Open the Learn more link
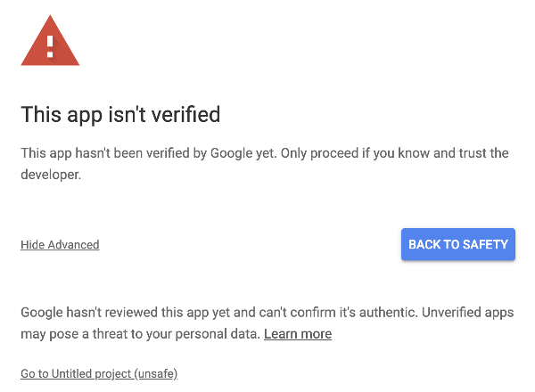This screenshot has height=392, width=535. 298,334
